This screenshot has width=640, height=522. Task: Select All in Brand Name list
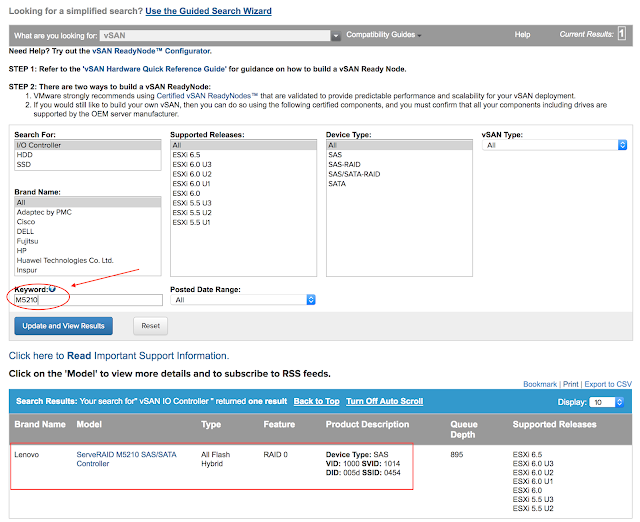[88, 202]
